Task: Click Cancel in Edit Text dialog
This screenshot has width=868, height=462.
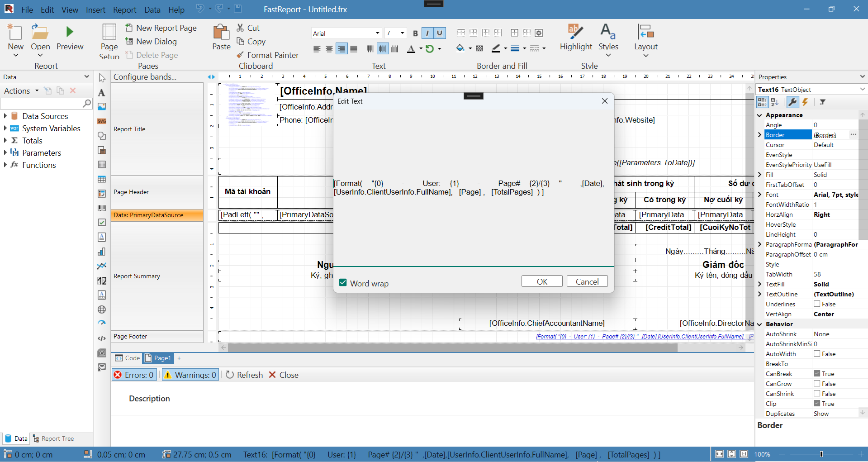Action: click(587, 281)
